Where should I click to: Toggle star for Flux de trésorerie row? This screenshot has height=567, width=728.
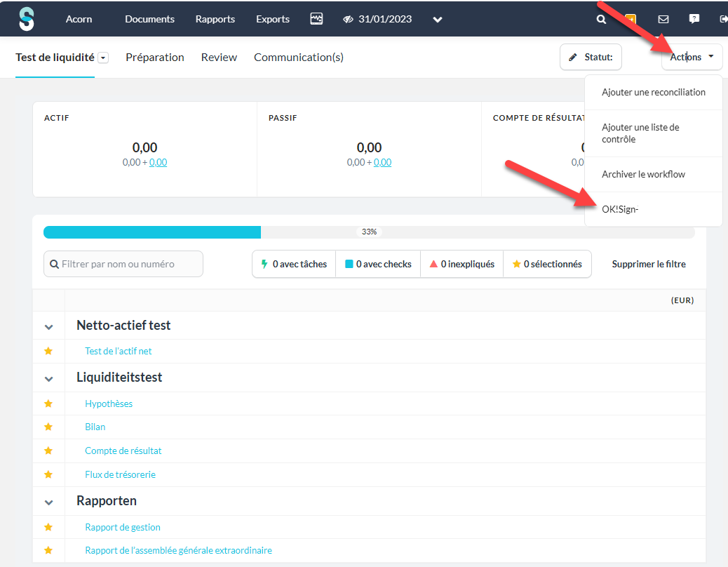(48, 474)
